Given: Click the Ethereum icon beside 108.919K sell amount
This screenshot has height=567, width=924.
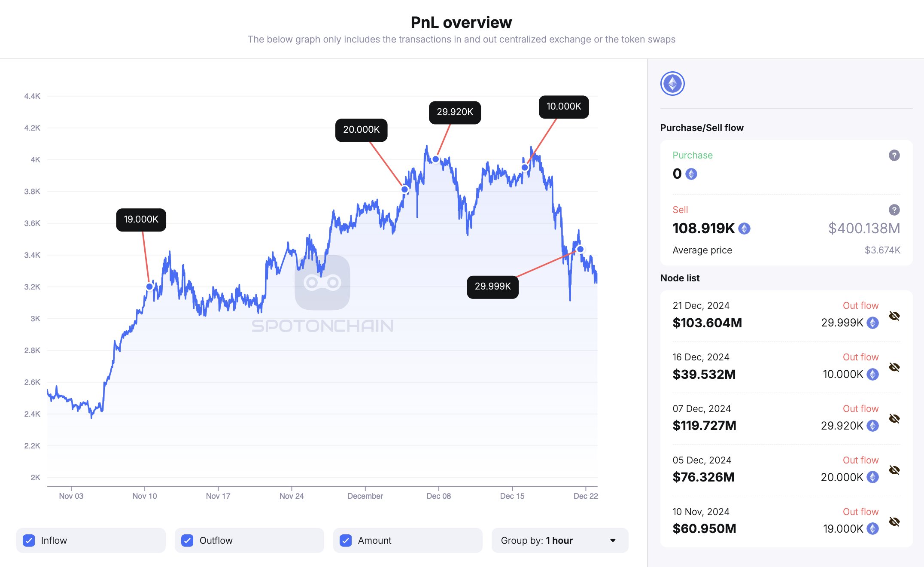Looking at the screenshot, I should tap(744, 229).
